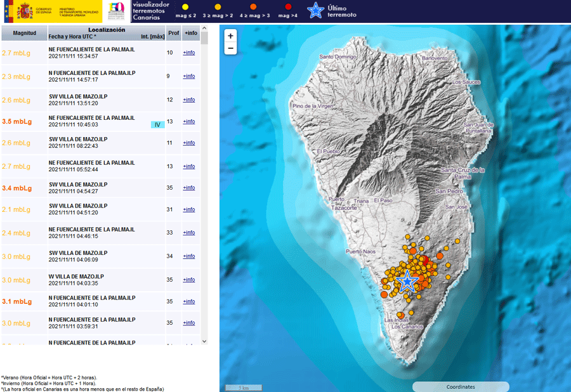This screenshot has width=571, height=392.
Task: Click the Último terremoto star legend icon
Action: pos(315,10)
